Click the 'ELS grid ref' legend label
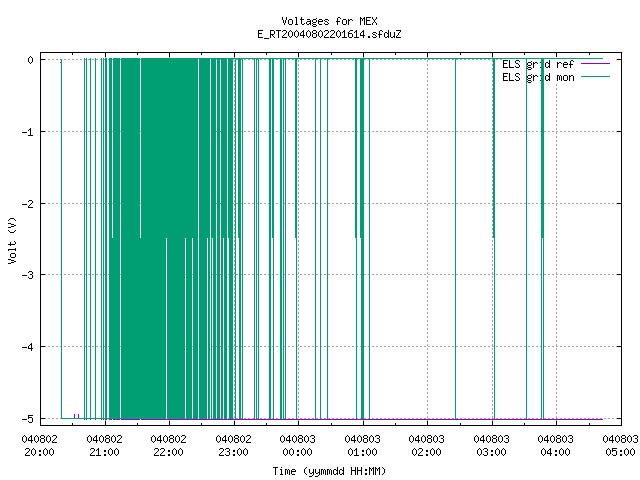Viewport: 640px width, 480px height. pyautogui.click(x=538, y=64)
